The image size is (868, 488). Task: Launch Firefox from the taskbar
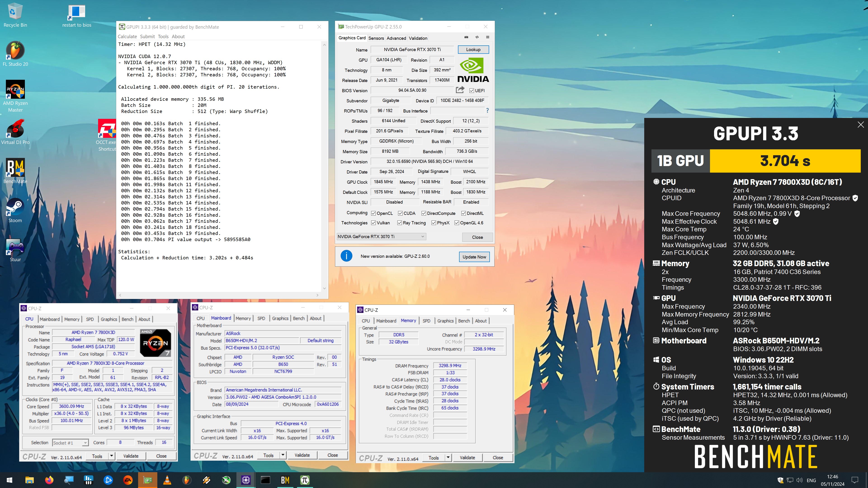coord(49,480)
